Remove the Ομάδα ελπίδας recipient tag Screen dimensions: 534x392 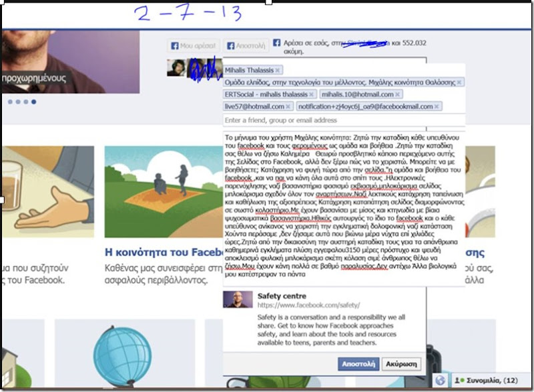tap(459, 83)
